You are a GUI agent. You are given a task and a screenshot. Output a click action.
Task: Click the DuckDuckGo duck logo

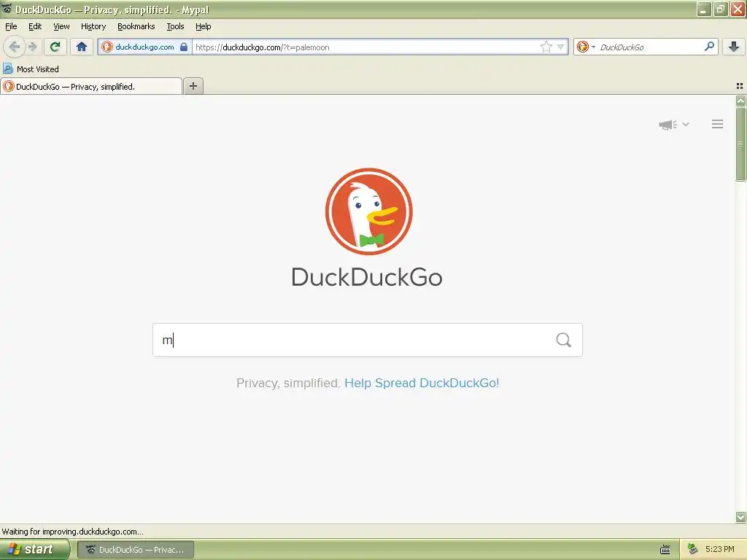point(368,211)
